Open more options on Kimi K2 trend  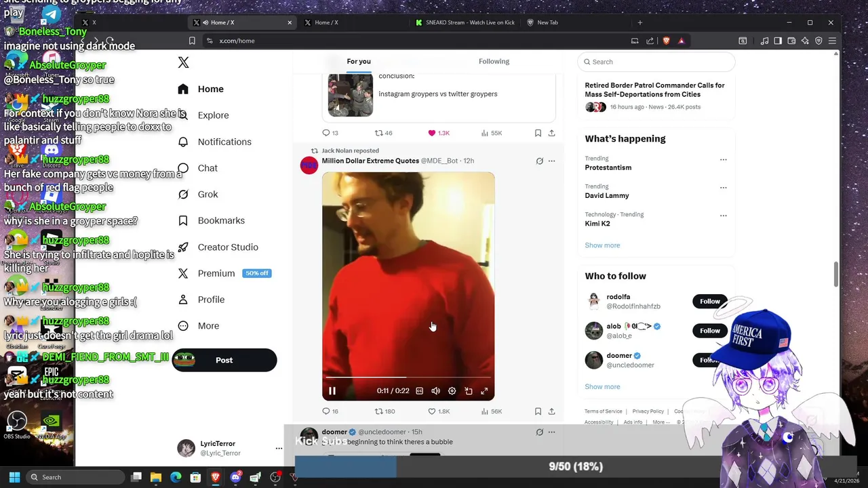(723, 216)
